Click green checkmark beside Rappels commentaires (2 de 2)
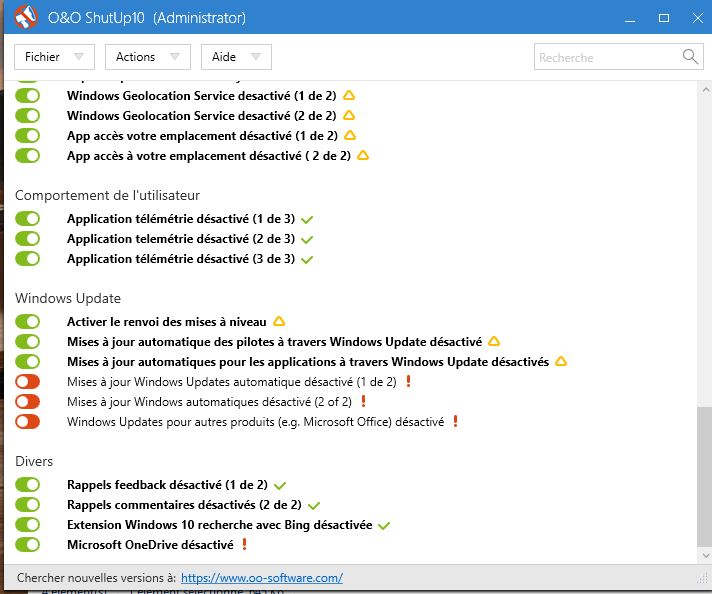 coord(314,506)
